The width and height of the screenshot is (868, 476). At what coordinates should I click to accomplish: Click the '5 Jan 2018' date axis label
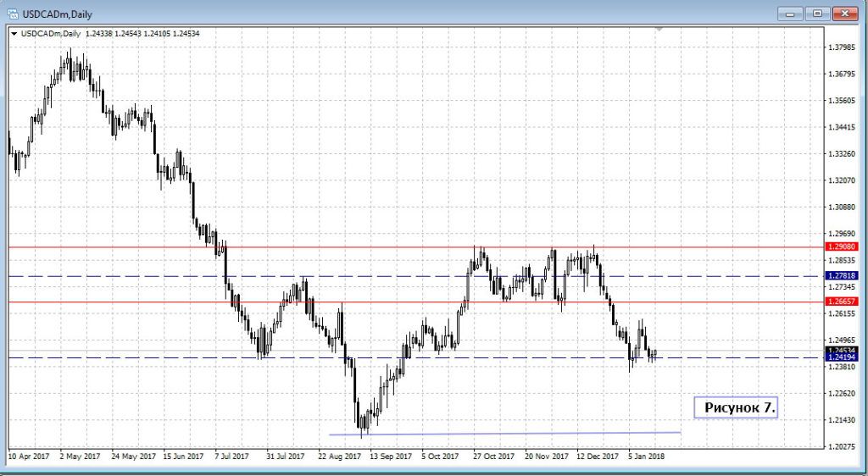pyautogui.click(x=646, y=456)
